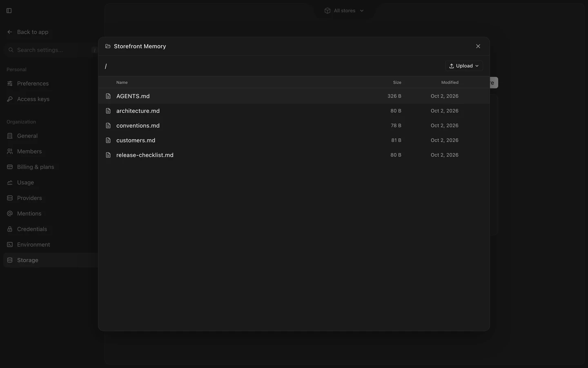Click the Members people icon
Screen dimensions: 588x368
(10, 151)
